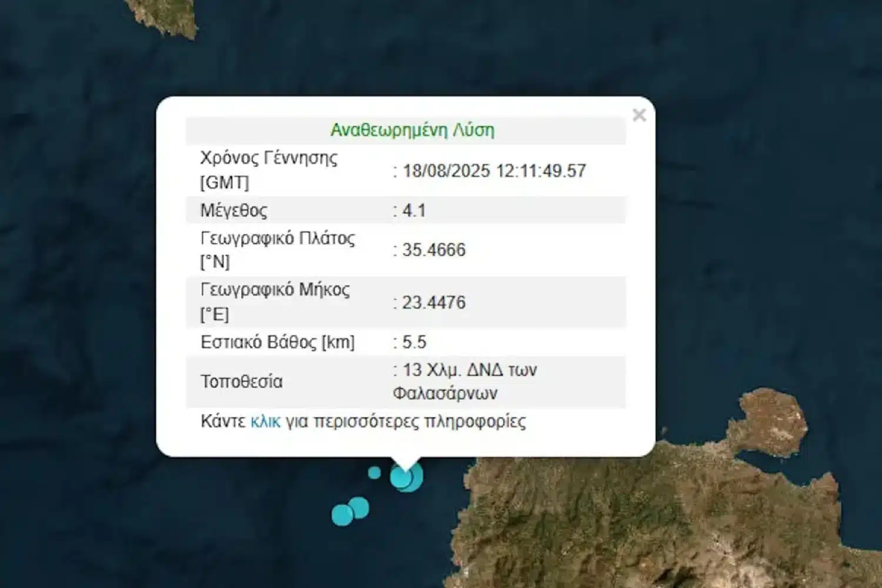Viewport: 882px width, 588px height.
Task: Click the 'Τοποθεσία' row label
Action: pos(241,382)
